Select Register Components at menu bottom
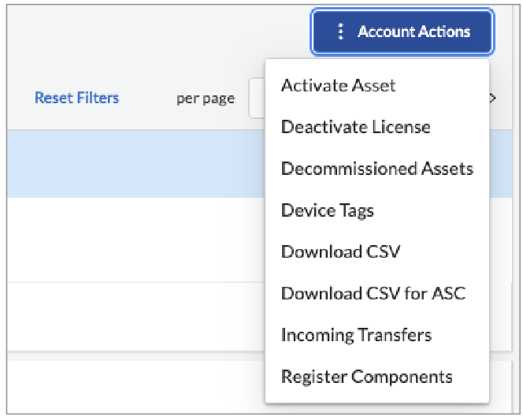This screenshot has width=523, height=420. (366, 377)
